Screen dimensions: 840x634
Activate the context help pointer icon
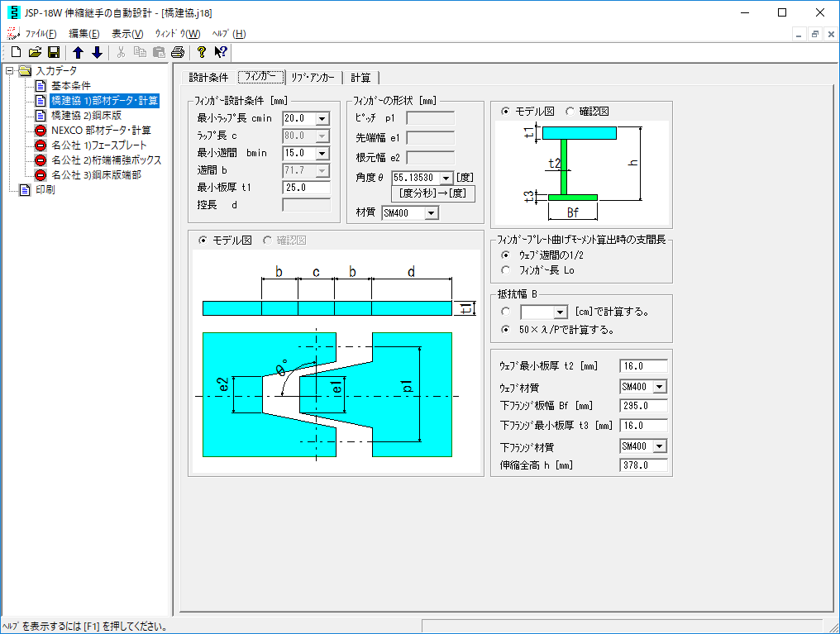pyautogui.click(x=220, y=53)
